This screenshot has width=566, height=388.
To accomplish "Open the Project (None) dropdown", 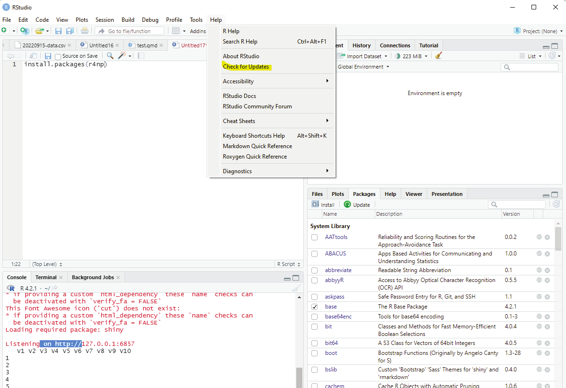I will (x=538, y=31).
